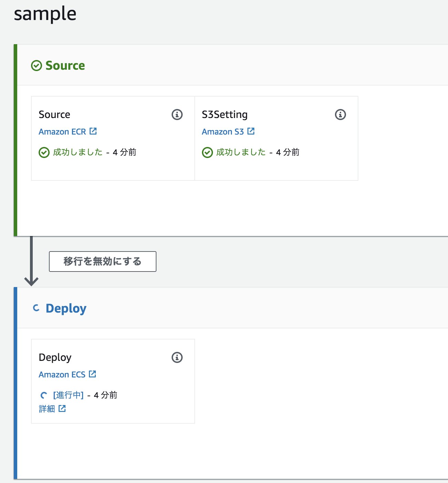Click the green check icon in Source stage header

point(37,66)
